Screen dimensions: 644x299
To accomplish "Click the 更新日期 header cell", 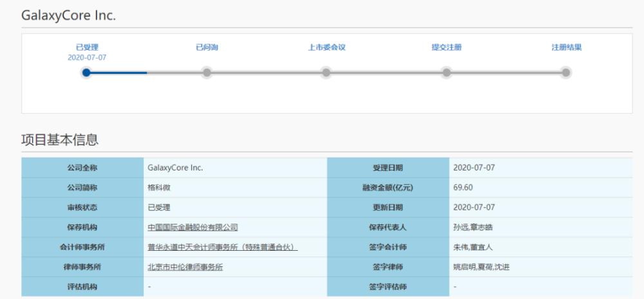I will click(388, 208).
